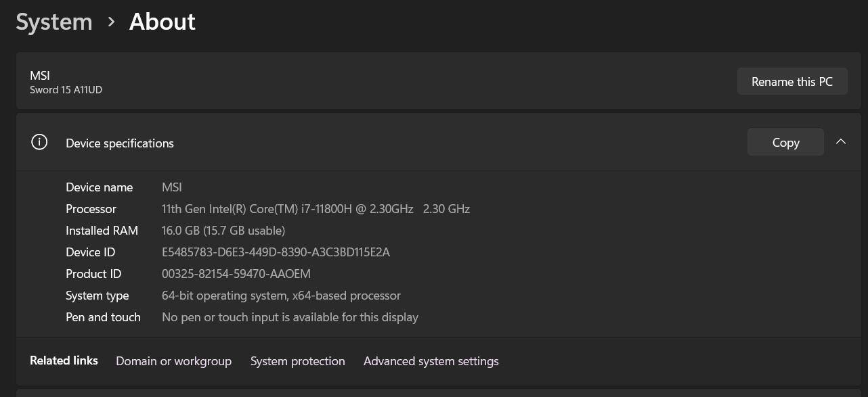Screen dimensions: 868x397
Task: Click the Related links label
Action: [x=64, y=360]
